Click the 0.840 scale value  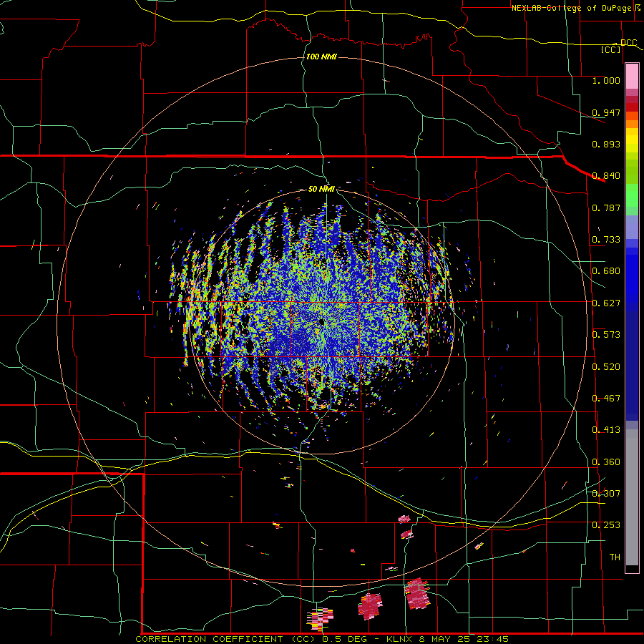click(x=606, y=176)
